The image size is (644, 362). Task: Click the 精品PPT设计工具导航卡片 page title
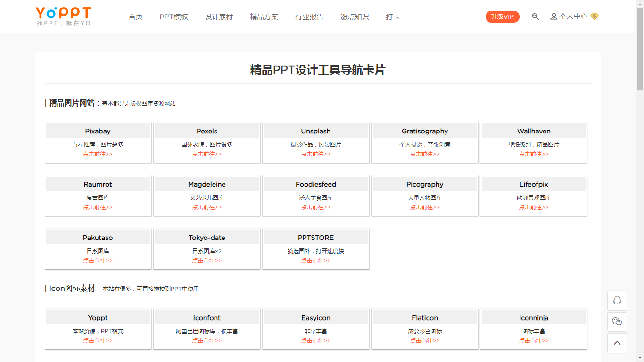click(x=318, y=70)
